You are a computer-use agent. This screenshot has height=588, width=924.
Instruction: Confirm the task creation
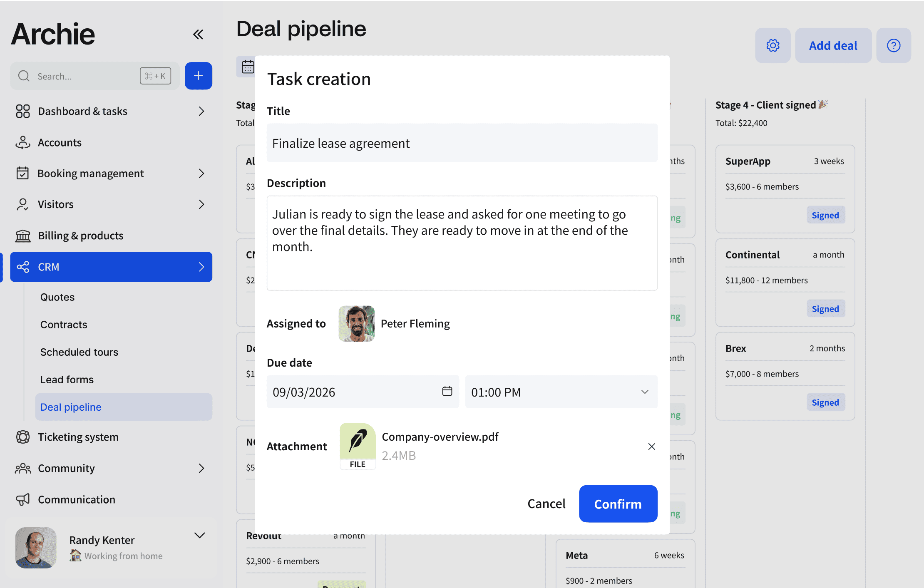[618, 504]
